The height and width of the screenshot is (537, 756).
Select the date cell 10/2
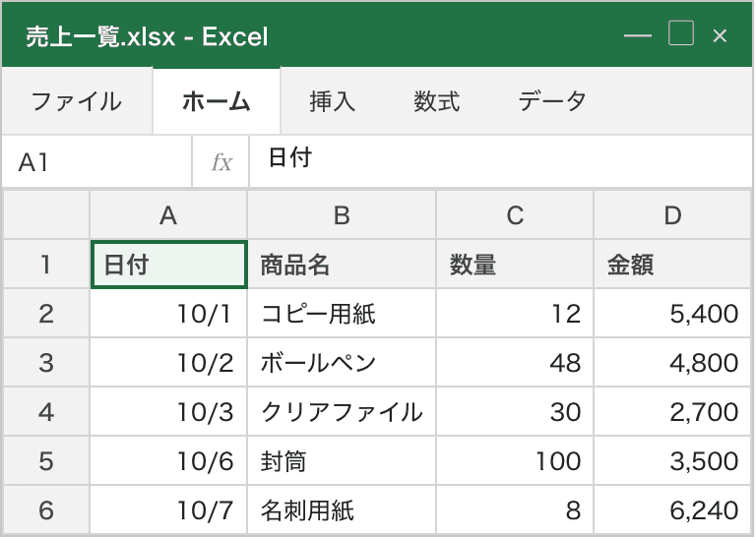[168, 363]
